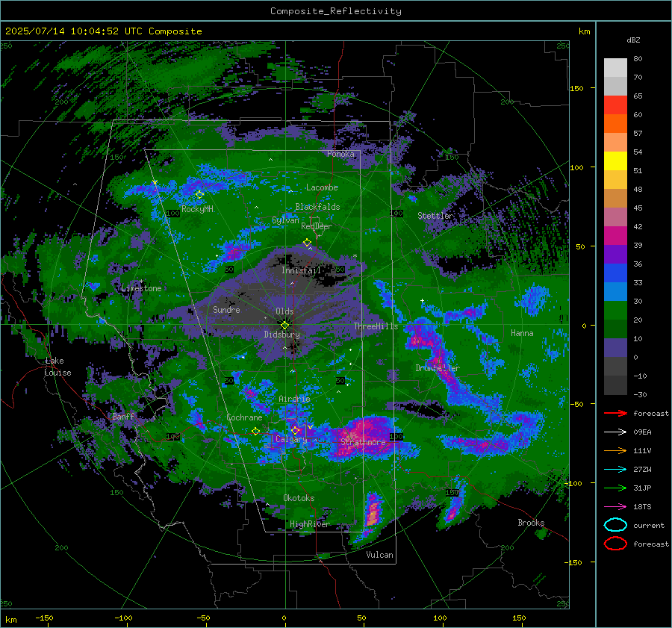Click the Cochrane town label

(244, 417)
